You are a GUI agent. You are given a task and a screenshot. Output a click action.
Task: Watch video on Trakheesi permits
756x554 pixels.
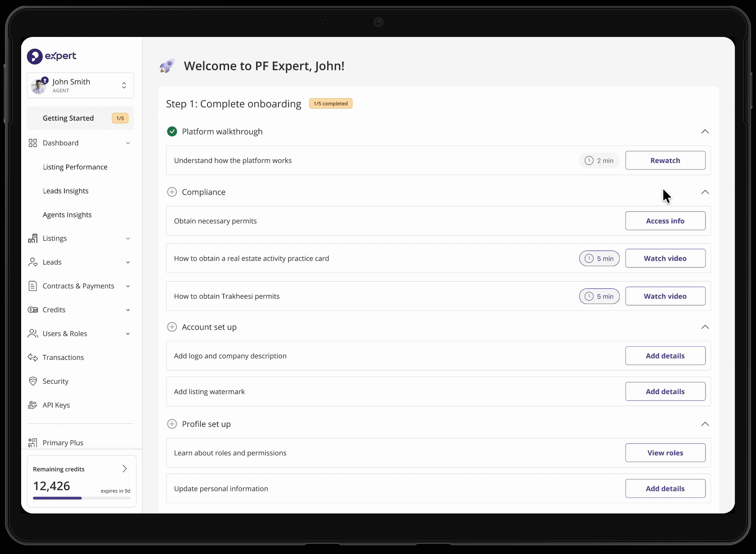(665, 296)
